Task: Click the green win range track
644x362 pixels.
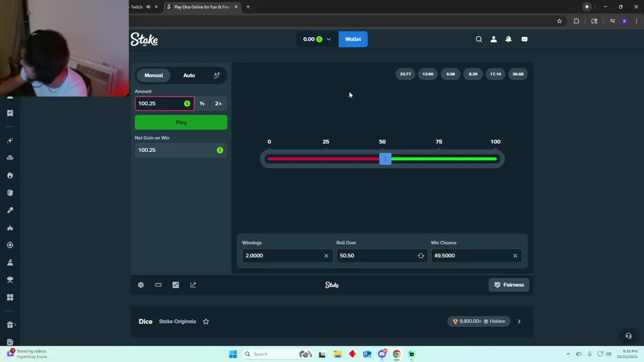Action: pyautogui.click(x=444, y=159)
